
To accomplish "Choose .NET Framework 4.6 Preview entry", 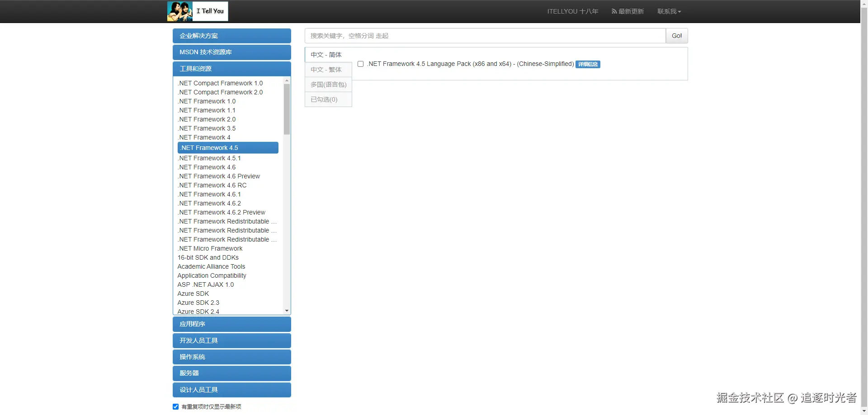I will click(x=219, y=176).
